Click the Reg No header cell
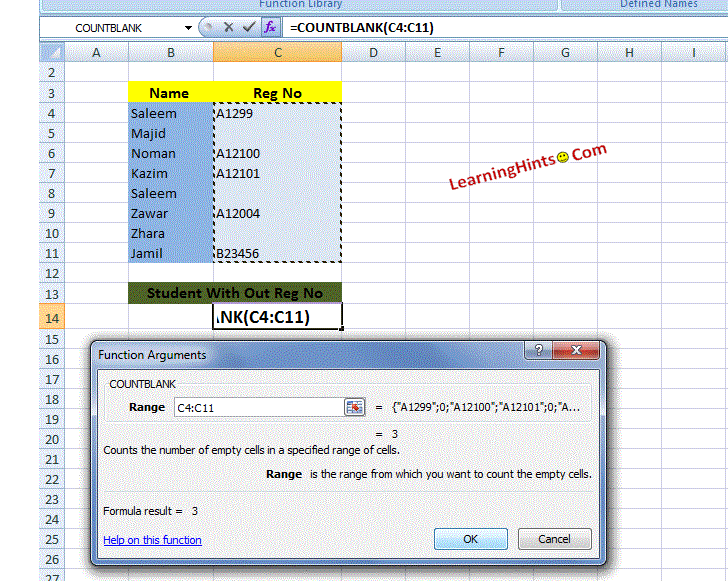 point(278,93)
